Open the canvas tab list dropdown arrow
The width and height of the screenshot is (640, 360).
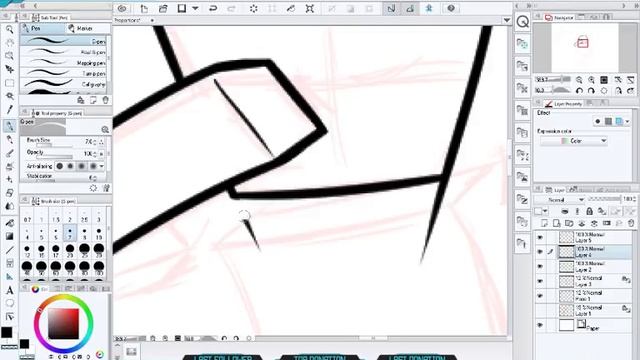point(507,20)
